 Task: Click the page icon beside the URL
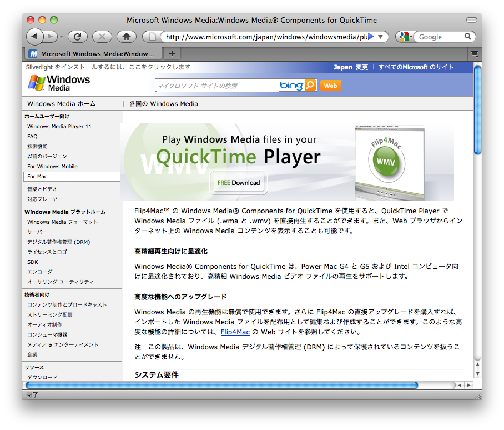coord(152,37)
